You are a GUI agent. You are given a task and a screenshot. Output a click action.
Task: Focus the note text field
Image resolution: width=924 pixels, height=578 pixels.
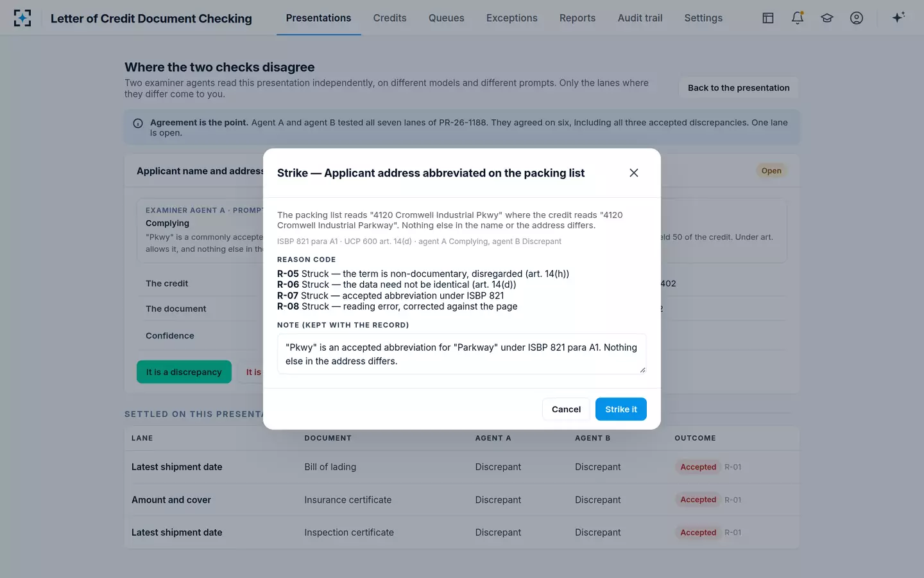[x=462, y=354]
